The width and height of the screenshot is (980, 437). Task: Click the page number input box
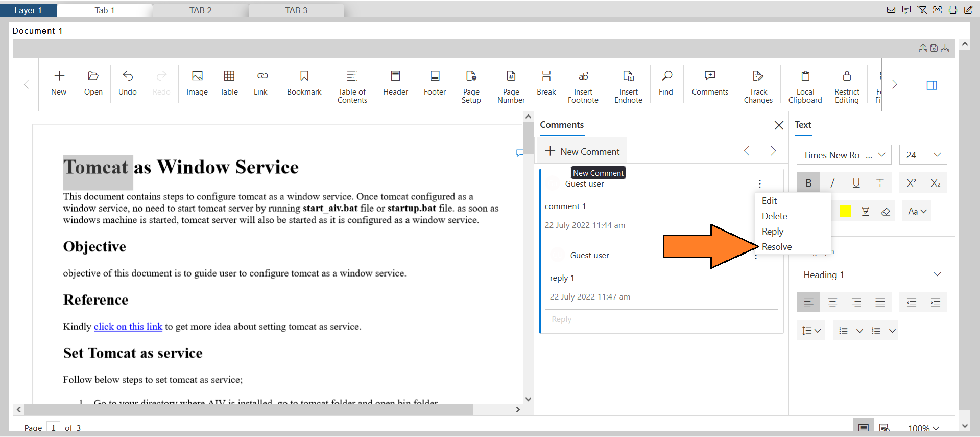53,428
